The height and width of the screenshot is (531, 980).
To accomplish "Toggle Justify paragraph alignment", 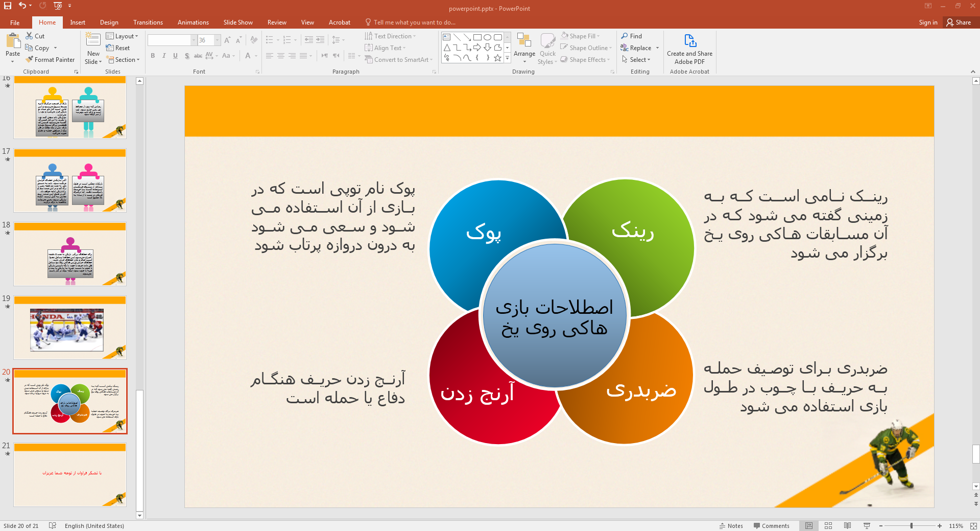I will [x=303, y=56].
